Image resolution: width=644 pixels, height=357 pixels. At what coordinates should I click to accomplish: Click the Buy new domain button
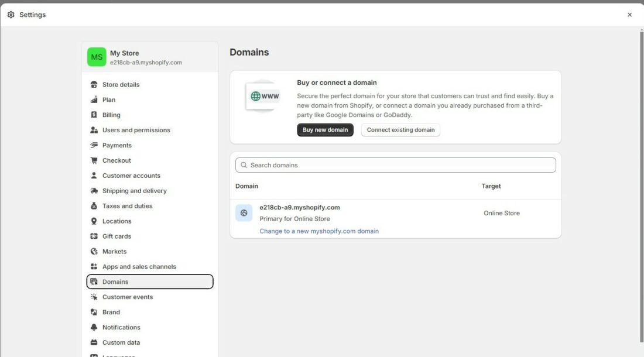(325, 129)
